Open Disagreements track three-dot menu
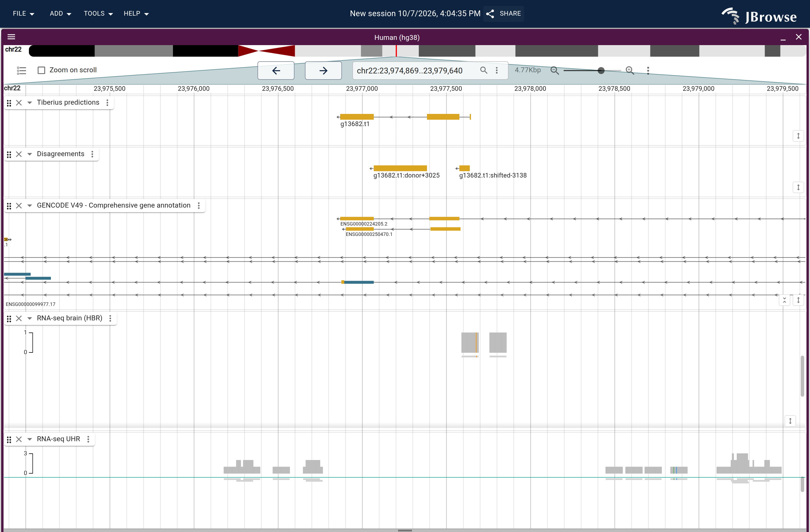This screenshot has height=532, width=810. click(92, 154)
